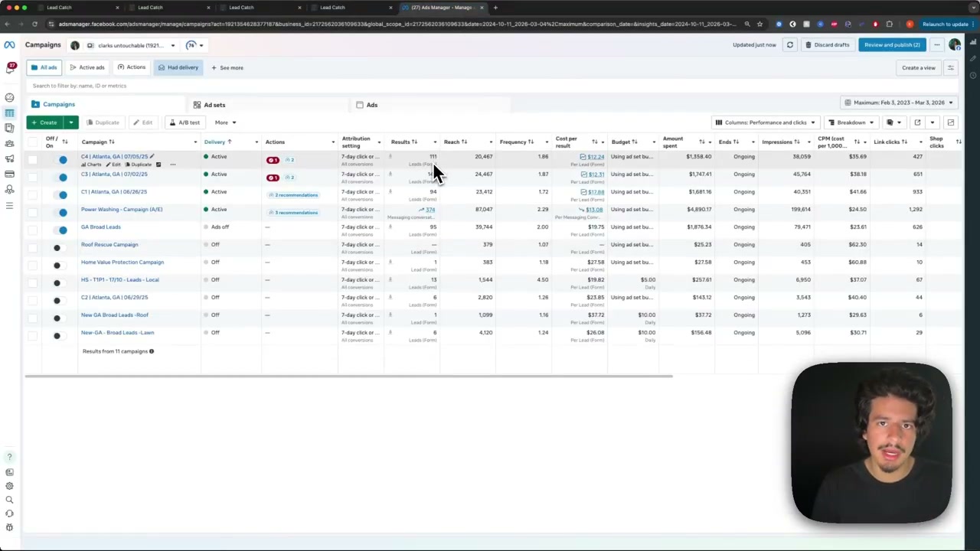Click the Meta logo at top left
This screenshot has width=980, height=551.
[x=9, y=44]
